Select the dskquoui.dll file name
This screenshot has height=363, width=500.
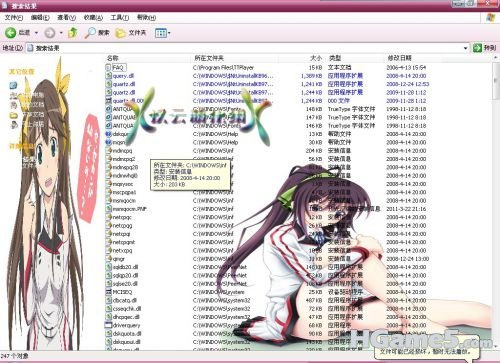(x=126, y=342)
